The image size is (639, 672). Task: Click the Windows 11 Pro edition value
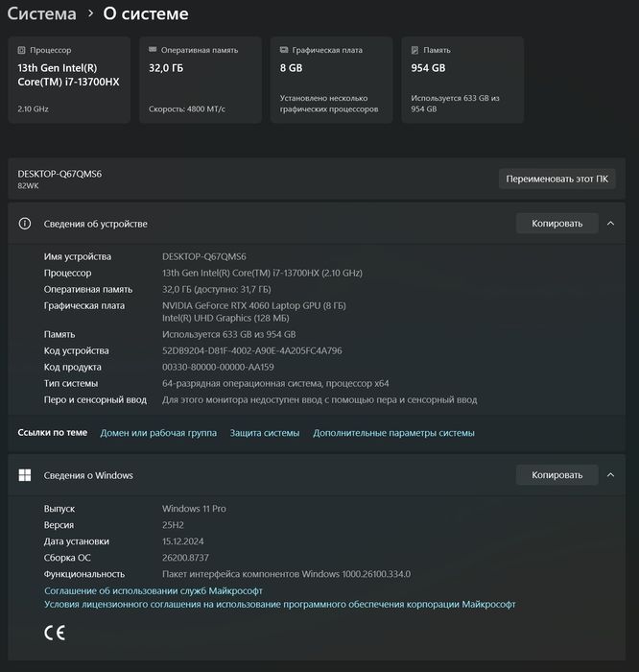pyautogui.click(x=194, y=508)
